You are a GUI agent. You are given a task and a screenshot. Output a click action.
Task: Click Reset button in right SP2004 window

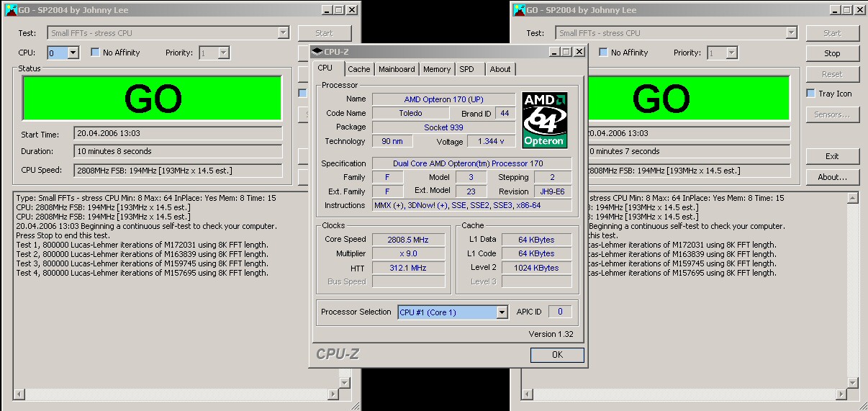point(833,74)
